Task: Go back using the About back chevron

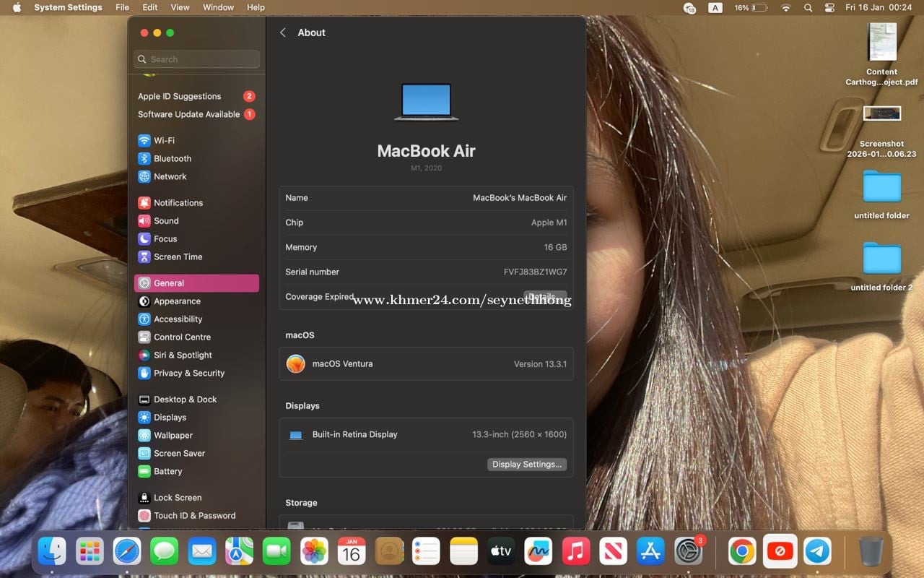Action: pos(283,33)
